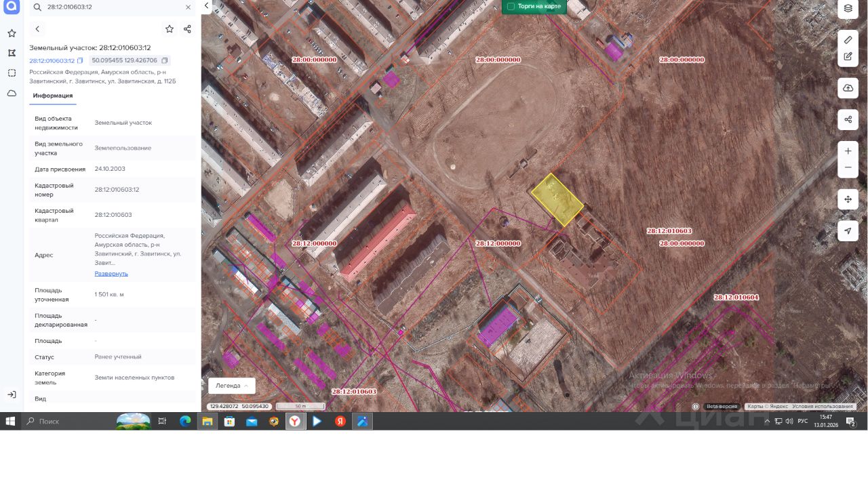Click the login arrow icon in the sidebar

coord(12,394)
